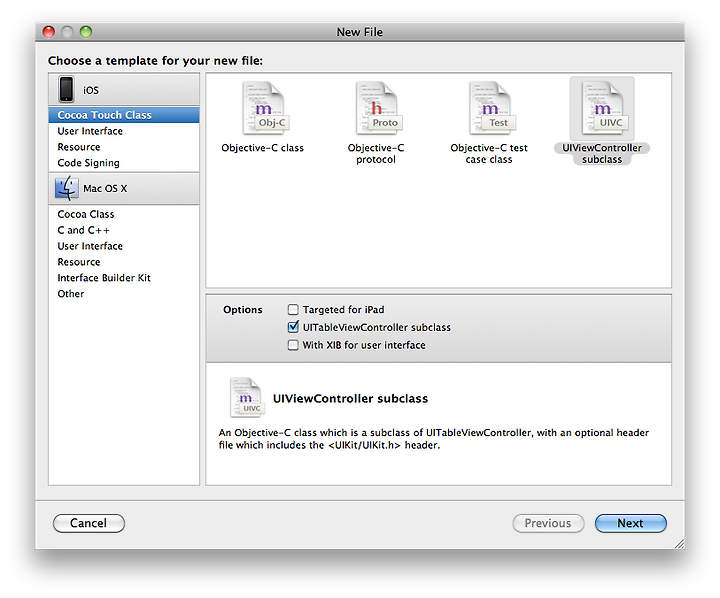Select the Objective-C class template icon
The height and width of the screenshot is (598, 720).
(264, 108)
